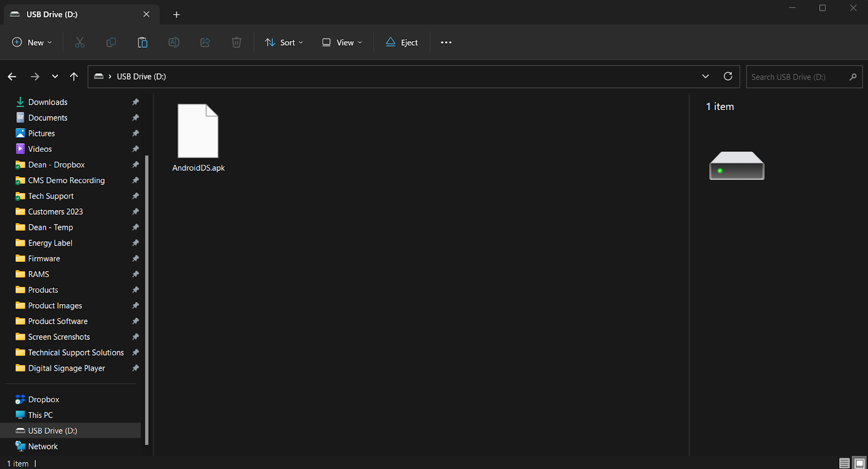Switch to large icons view layout
868x469 pixels.
point(859,463)
